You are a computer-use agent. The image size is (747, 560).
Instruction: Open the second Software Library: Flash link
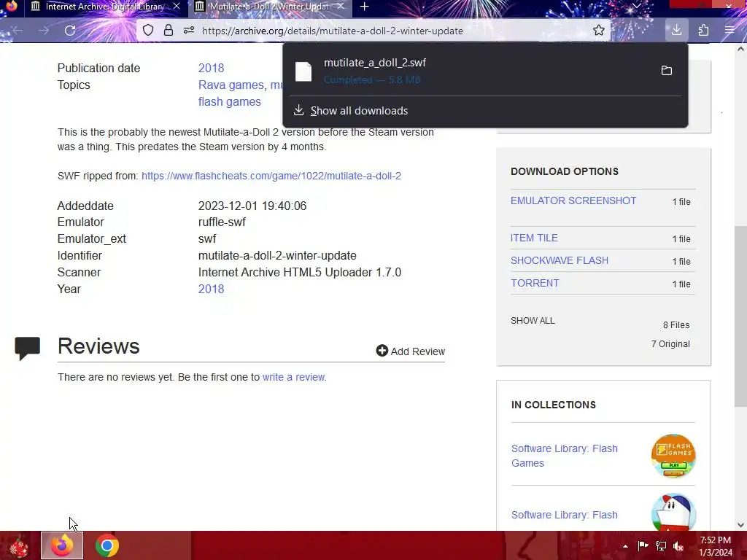564,515
